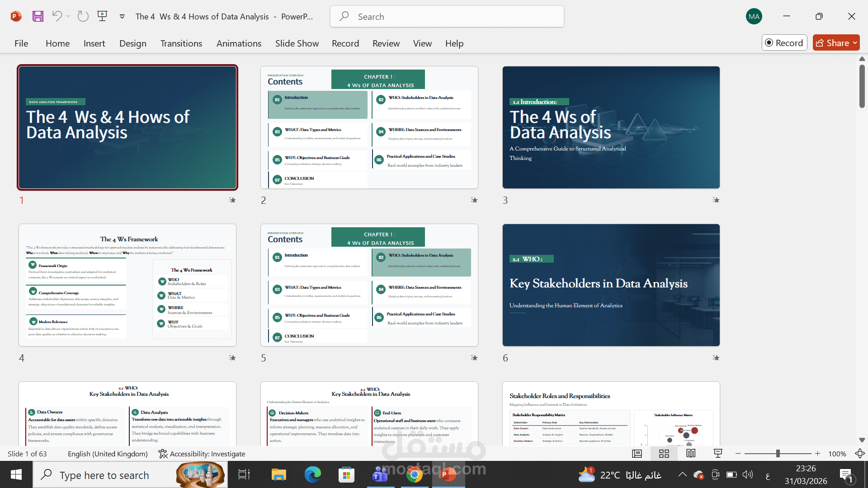Click Accessibility: Investigate status indicator
Viewport: 868px width, 488px height.
(x=202, y=454)
